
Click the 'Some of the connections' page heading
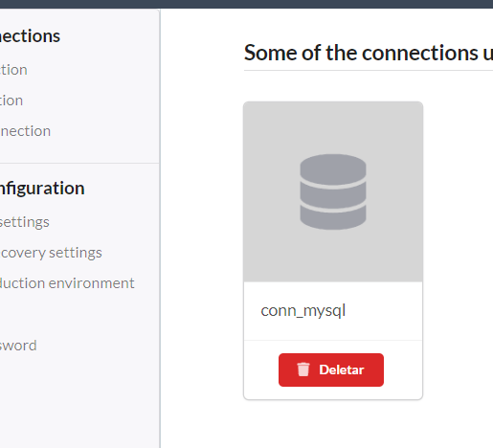[x=369, y=53]
